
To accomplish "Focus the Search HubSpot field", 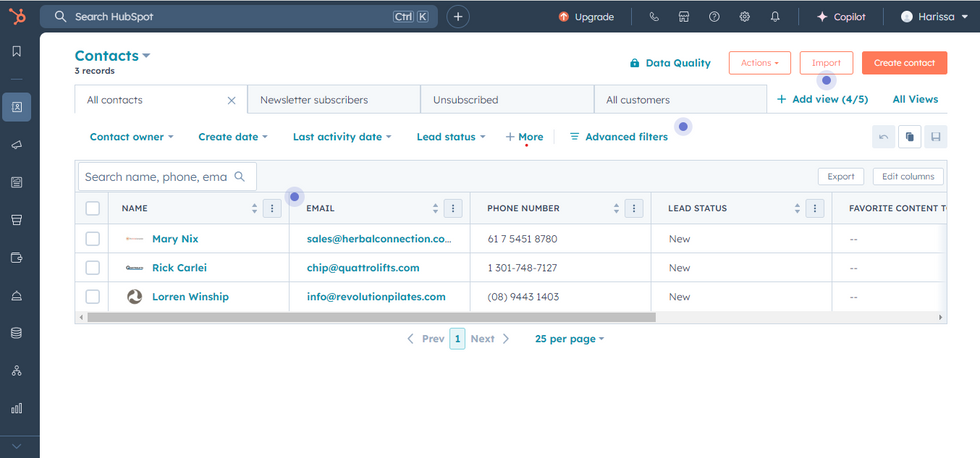I will pyautogui.click(x=239, y=17).
